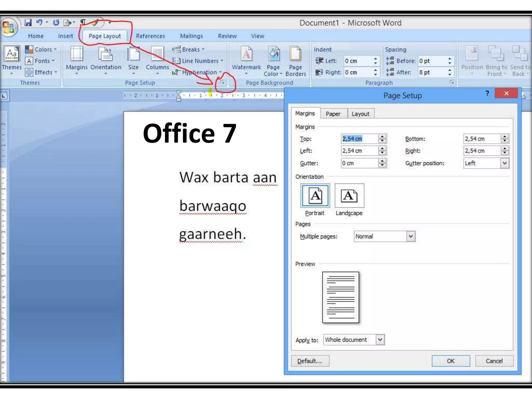
Task: Click the Office button logo
Action: coord(9,28)
